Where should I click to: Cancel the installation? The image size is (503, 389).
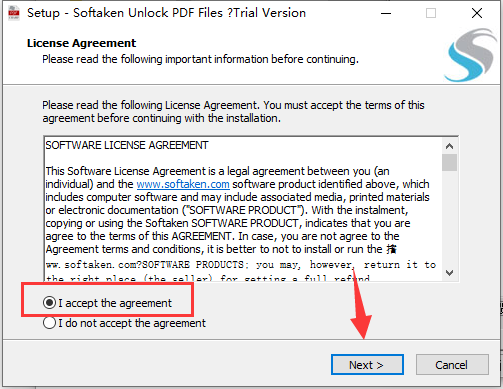(452, 365)
